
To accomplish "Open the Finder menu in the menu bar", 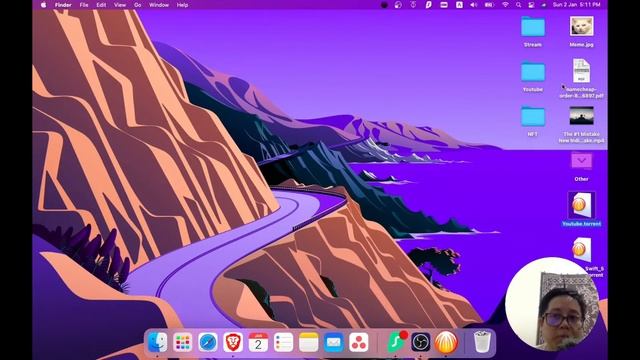I will pos(63,5).
